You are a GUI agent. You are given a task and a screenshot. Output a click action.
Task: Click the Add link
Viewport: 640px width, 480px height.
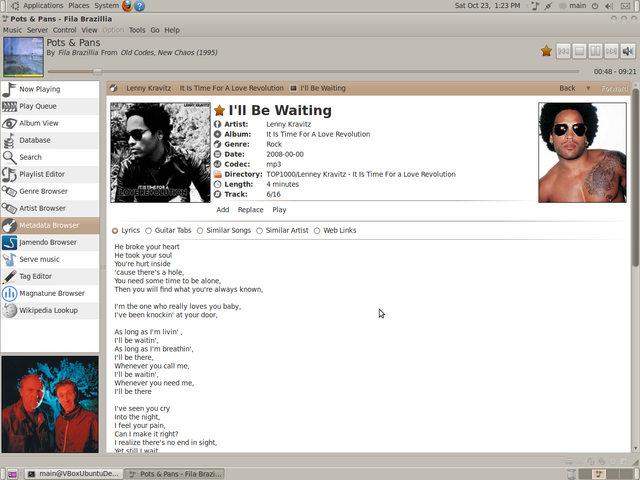point(222,210)
